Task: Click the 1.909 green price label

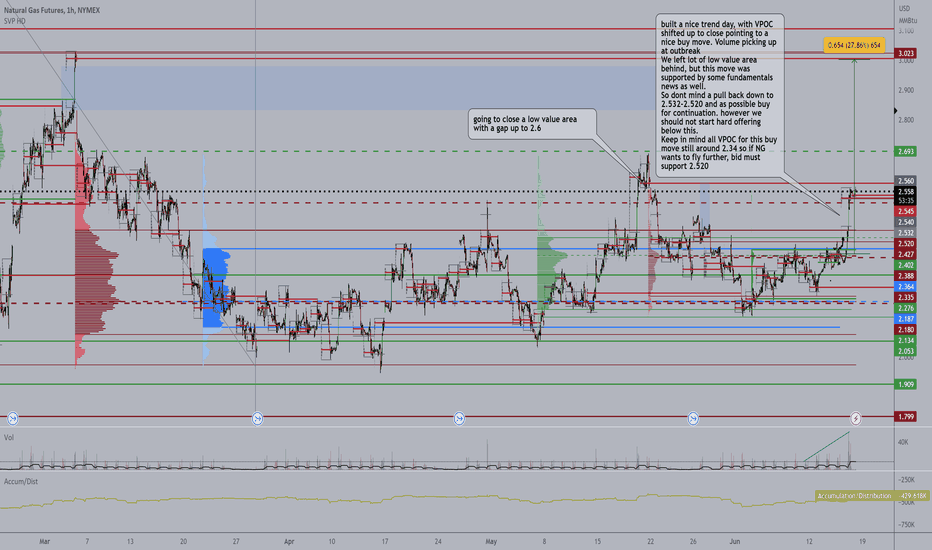Action: (906, 384)
